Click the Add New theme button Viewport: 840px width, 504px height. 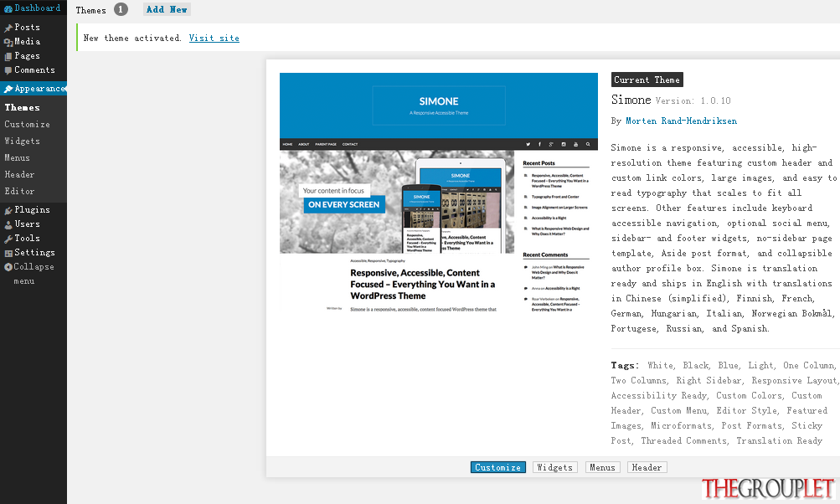pos(167,10)
